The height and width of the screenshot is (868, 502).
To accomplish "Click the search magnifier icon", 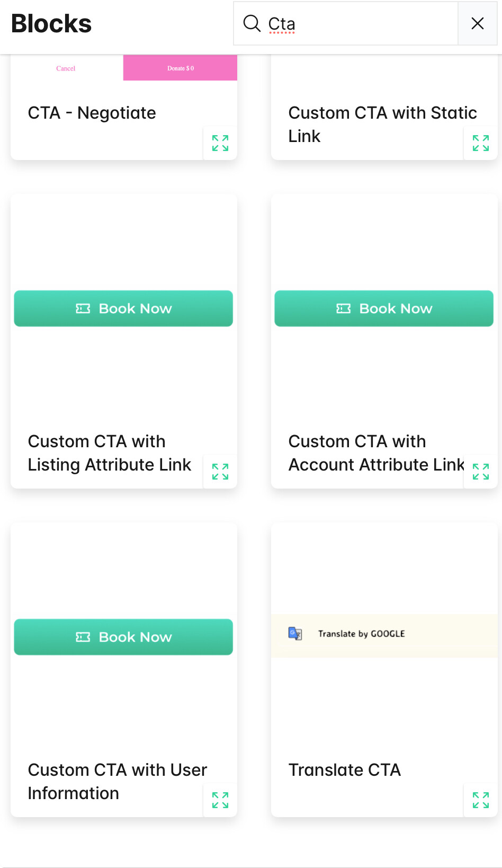I will coord(252,23).
